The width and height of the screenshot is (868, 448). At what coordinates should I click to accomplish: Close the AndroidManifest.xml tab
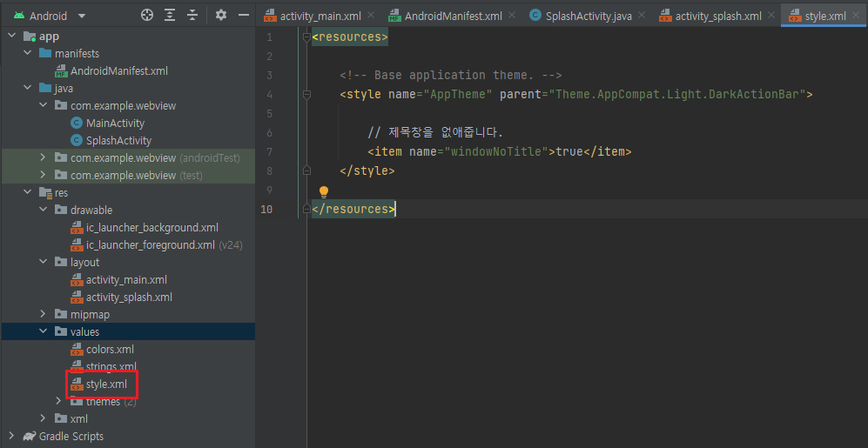click(x=512, y=16)
